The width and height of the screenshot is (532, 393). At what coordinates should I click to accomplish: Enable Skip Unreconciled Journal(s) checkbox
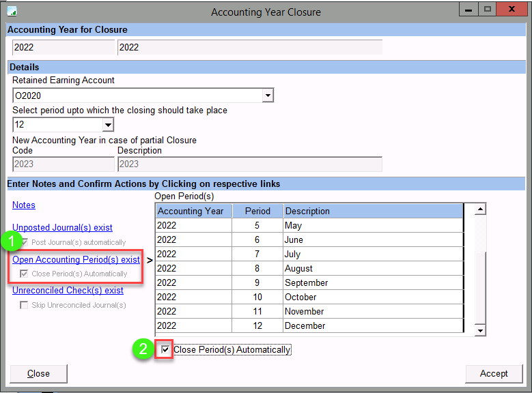point(25,305)
